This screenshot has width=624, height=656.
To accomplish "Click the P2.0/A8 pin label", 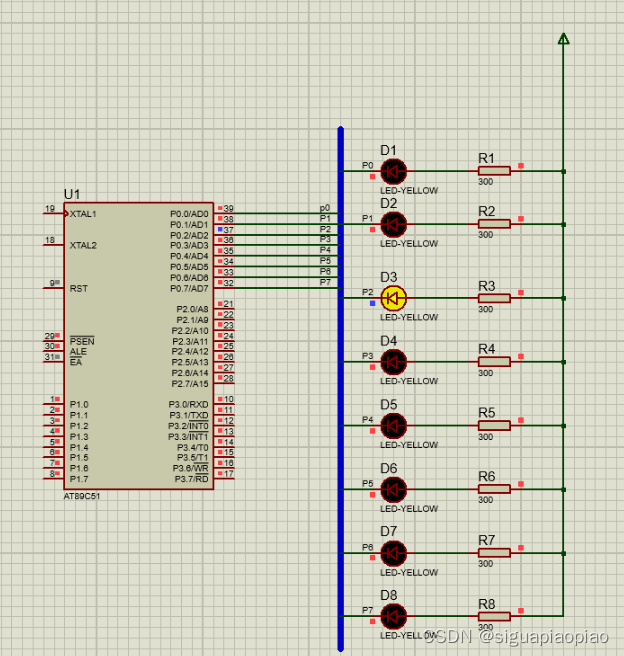I will tap(192, 309).
